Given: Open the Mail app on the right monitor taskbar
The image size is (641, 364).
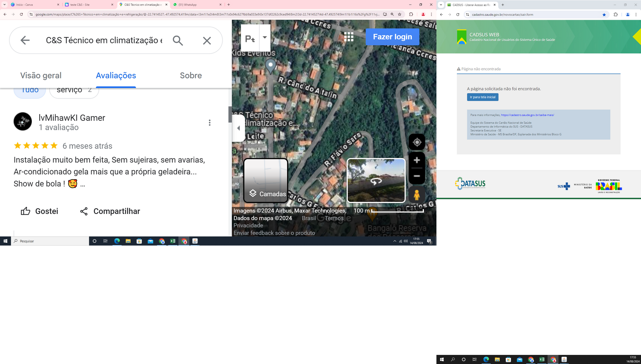Looking at the screenshot, I should [519, 359].
